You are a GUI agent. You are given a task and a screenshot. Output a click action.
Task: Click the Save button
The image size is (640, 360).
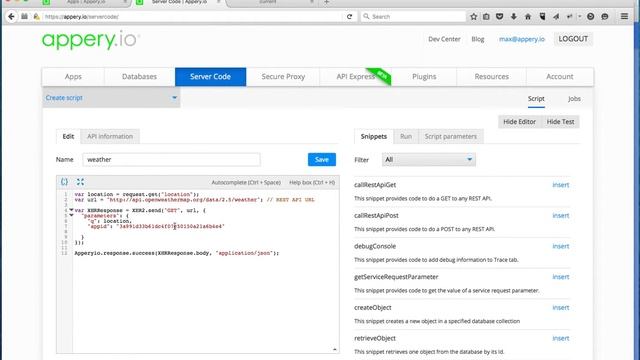322,160
